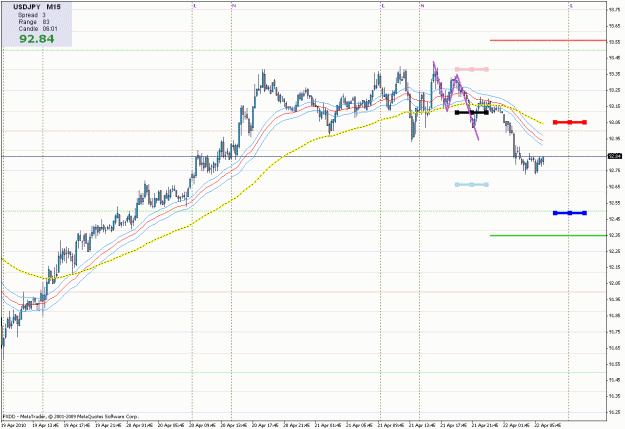Click the black 92.84 price tag on axis

click(615, 156)
